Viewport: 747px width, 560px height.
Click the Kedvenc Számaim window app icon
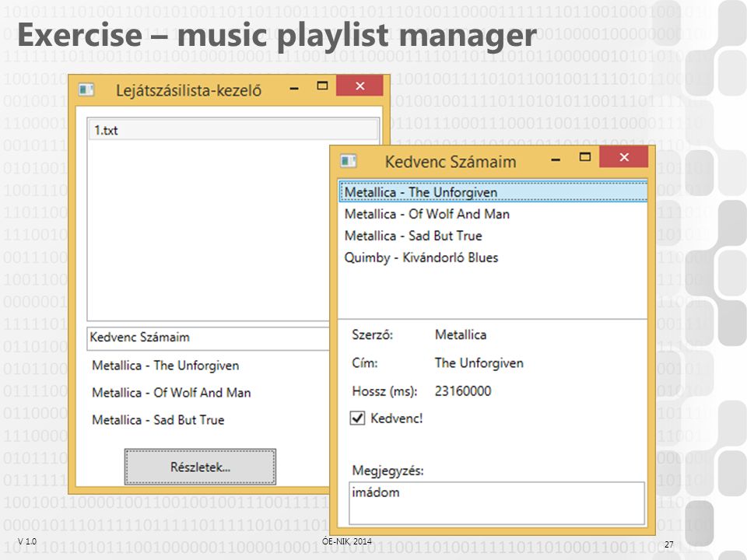click(349, 161)
